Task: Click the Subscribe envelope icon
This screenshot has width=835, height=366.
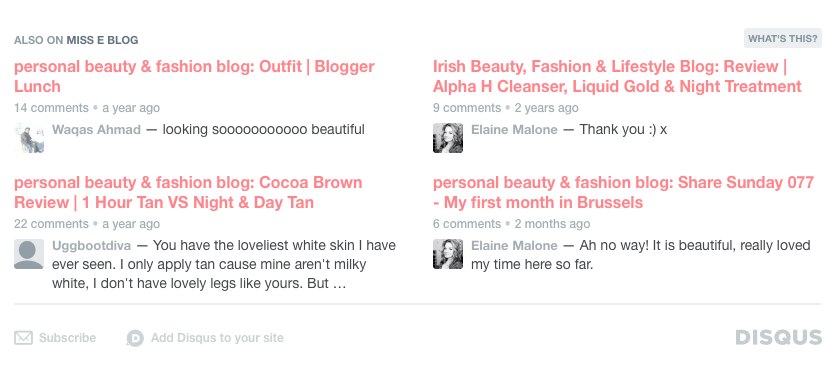Action: (23, 338)
